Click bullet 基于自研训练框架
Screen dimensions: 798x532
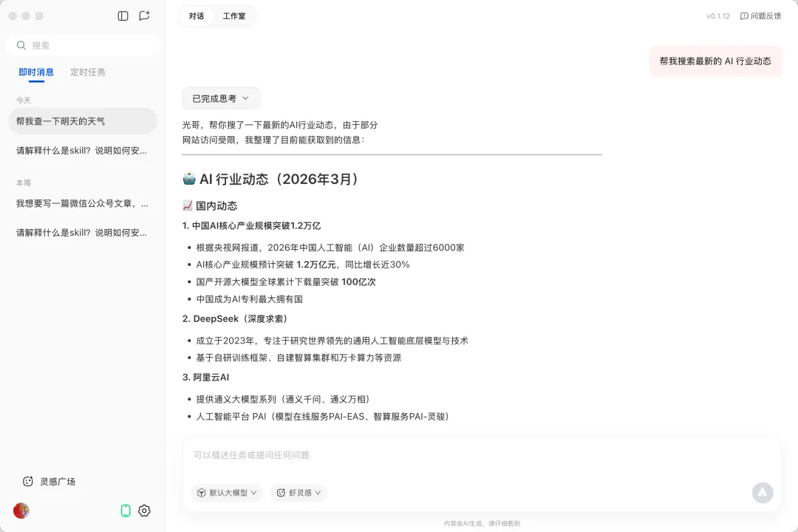[299, 358]
